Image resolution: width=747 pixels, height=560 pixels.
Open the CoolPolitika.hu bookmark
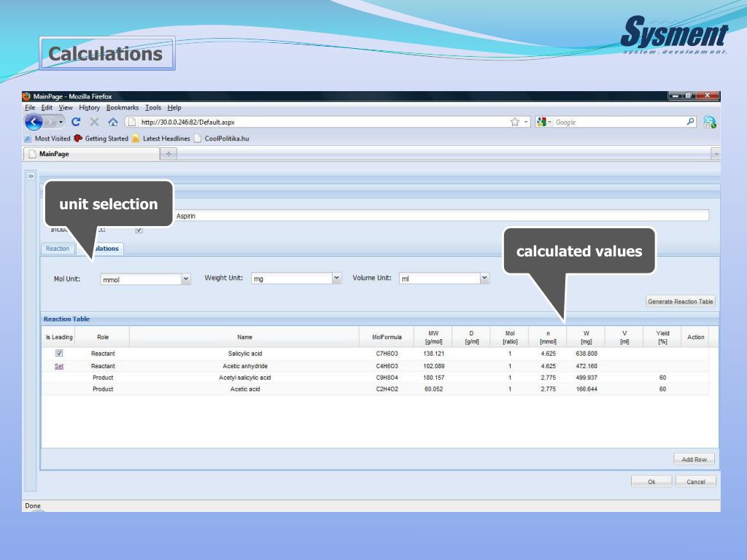coord(222,139)
